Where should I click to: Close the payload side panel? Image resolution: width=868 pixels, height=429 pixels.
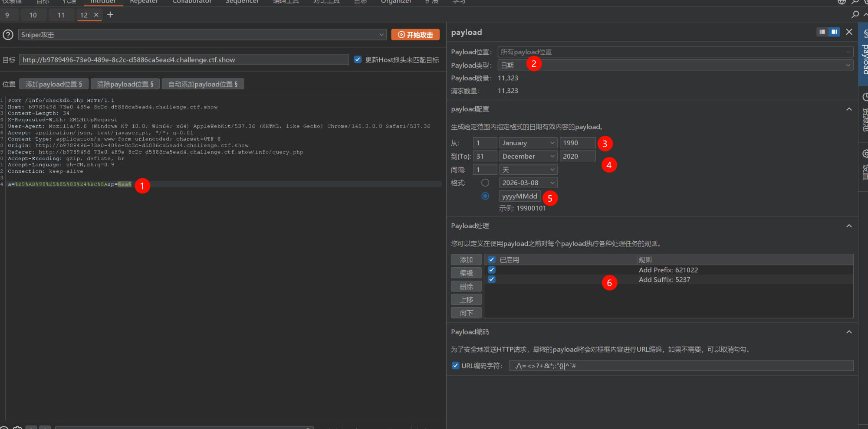(x=849, y=32)
